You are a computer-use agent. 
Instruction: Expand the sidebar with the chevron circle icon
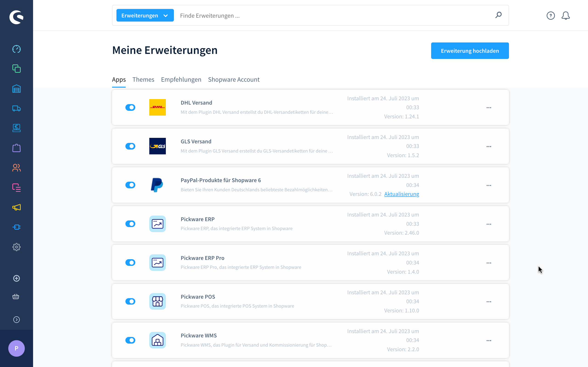tap(17, 320)
